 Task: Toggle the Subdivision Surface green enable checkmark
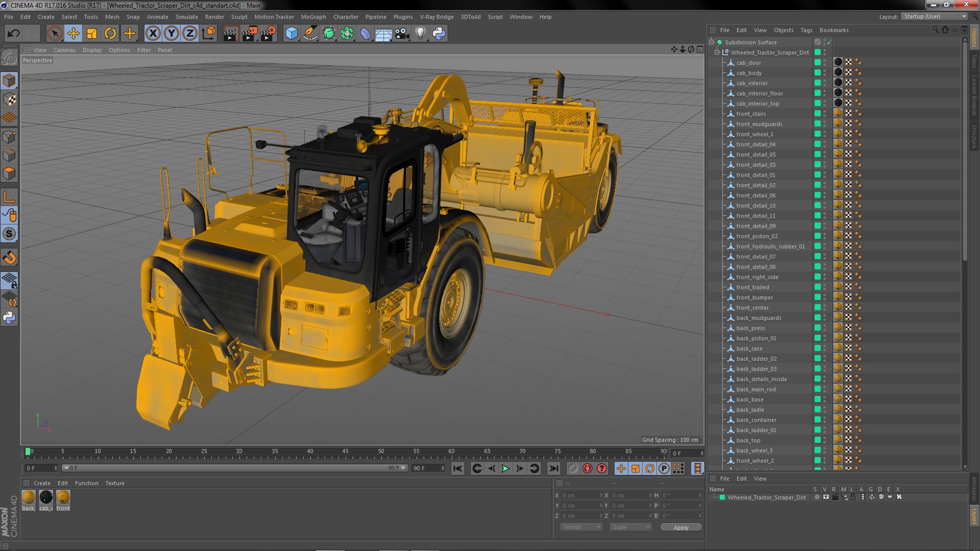829,42
